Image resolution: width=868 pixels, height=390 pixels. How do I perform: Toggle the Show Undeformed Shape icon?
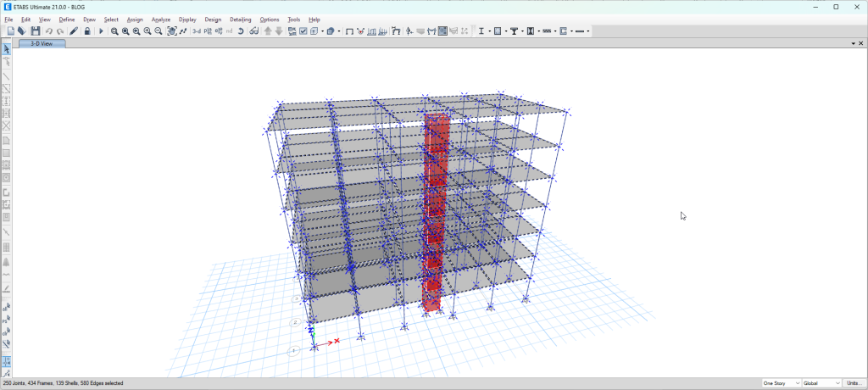click(x=348, y=31)
